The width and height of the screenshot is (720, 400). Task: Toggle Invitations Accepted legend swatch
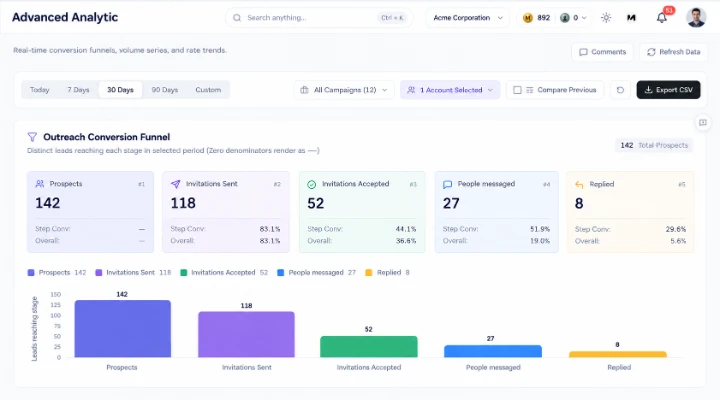click(184, 272)
